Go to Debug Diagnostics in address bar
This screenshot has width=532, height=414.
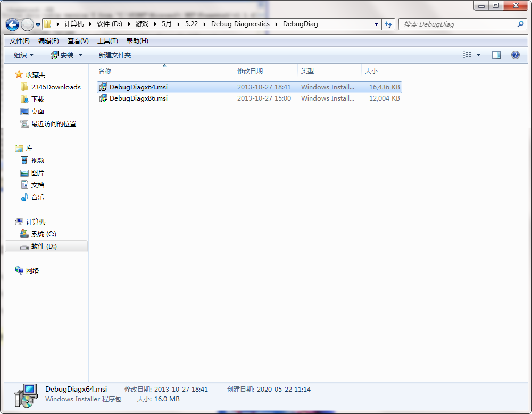click(x=240, y=24)
